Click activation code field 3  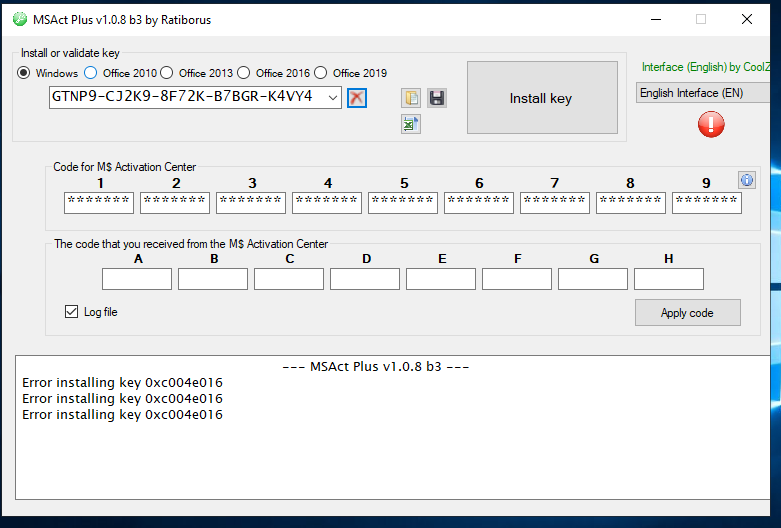tap(251, 203)
